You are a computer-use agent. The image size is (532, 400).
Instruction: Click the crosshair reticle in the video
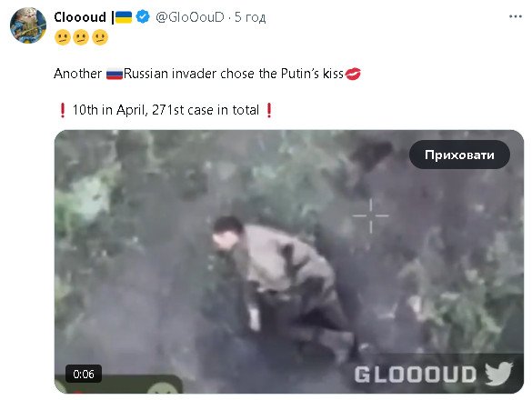370,215
